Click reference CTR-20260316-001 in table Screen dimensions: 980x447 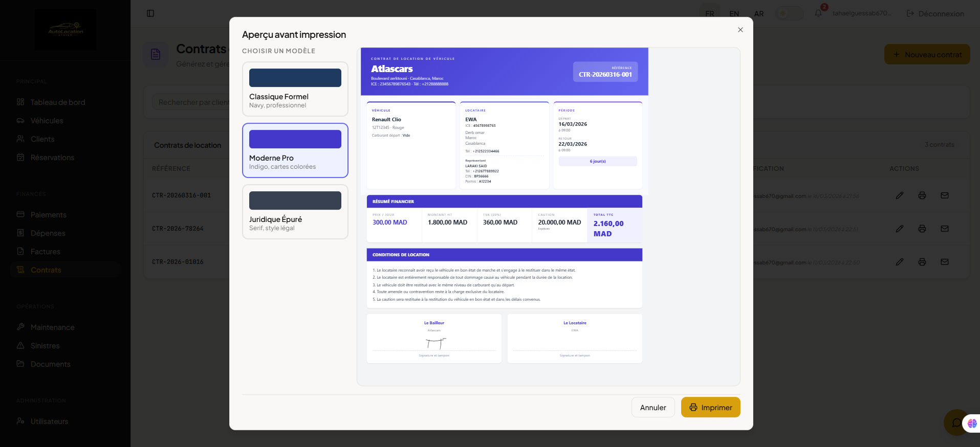(x=181, y=195)
